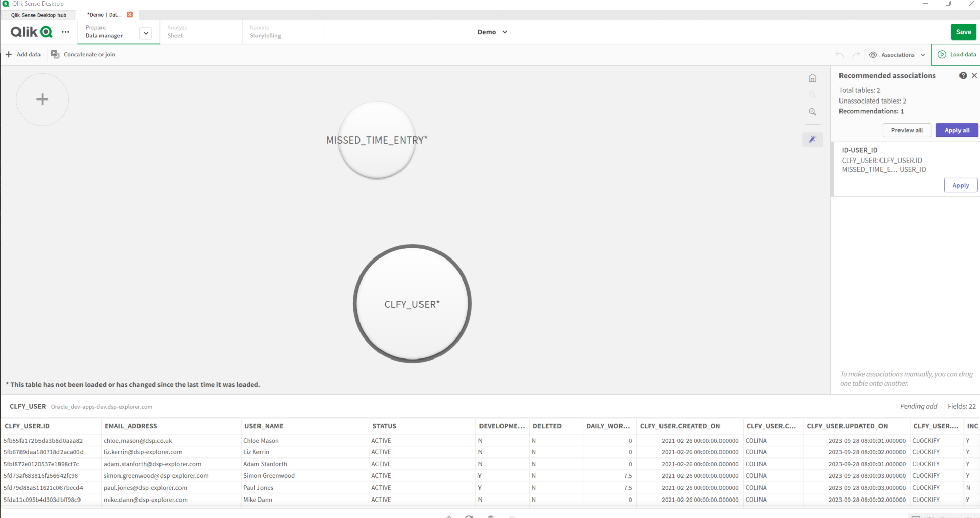
Task: Click the CLFY_USER.CREATED_ON column header
Action: click(690, 426)
